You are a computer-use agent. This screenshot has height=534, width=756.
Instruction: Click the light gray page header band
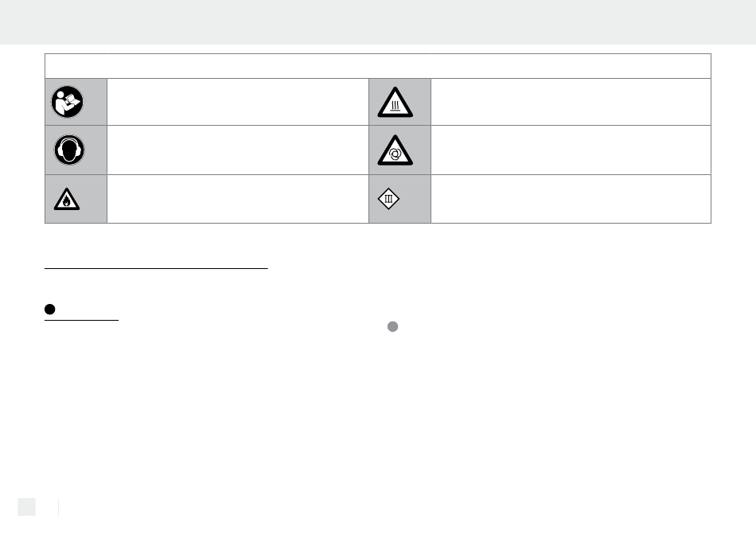378,22
